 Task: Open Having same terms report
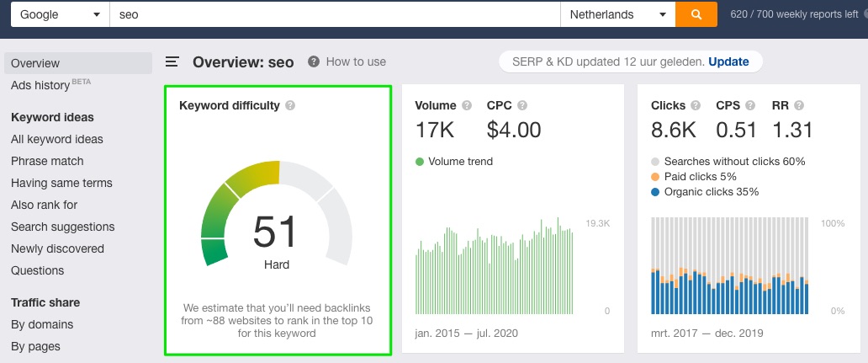[61, 183]
